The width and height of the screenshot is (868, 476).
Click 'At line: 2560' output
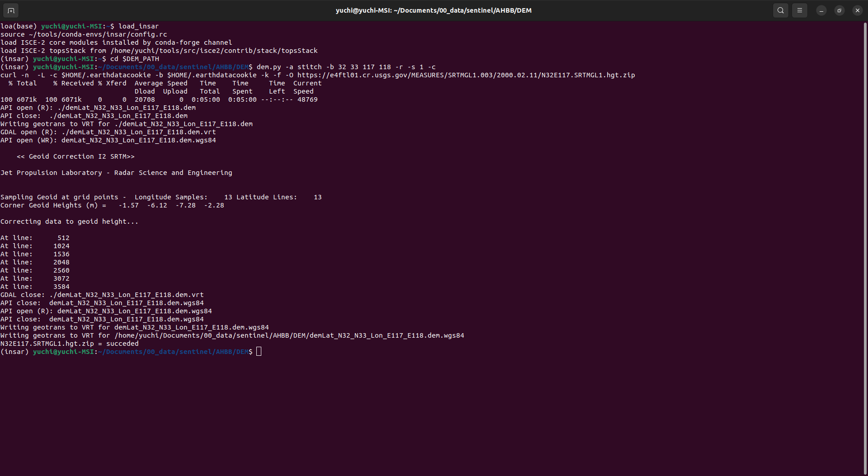tap(35, 270)
